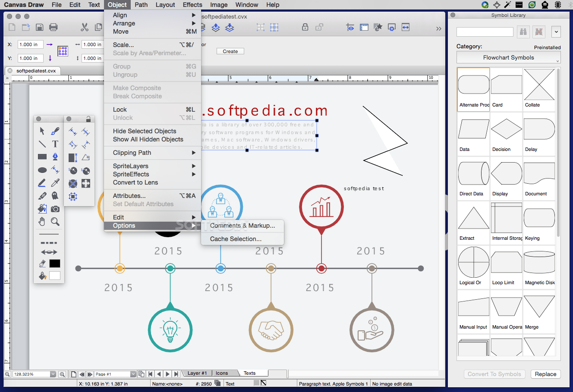Select the Magnifier zoom tool
The height and width of the screenshot is (392, 573).
pos(55,222)
